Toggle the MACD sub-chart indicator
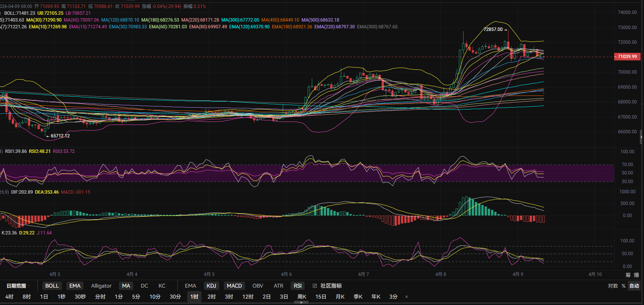This screenshot has height=305, width=644. pos(234,286)
